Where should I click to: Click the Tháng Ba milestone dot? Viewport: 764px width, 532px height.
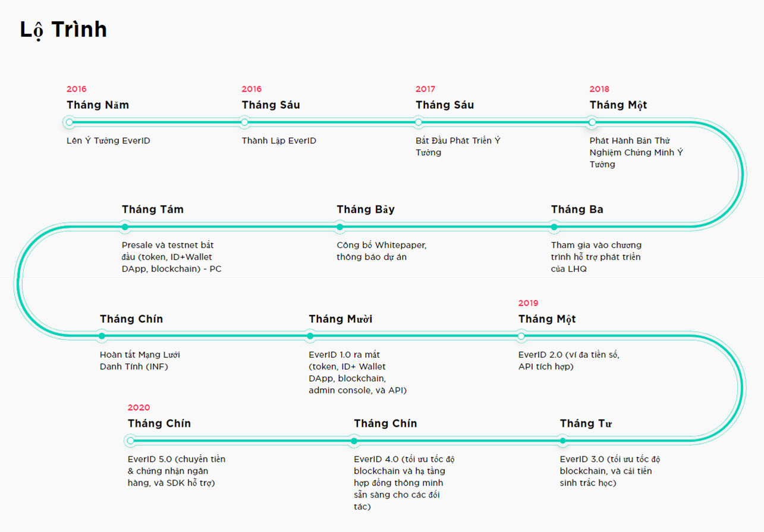pyautogui.click(x=554, y=227)
